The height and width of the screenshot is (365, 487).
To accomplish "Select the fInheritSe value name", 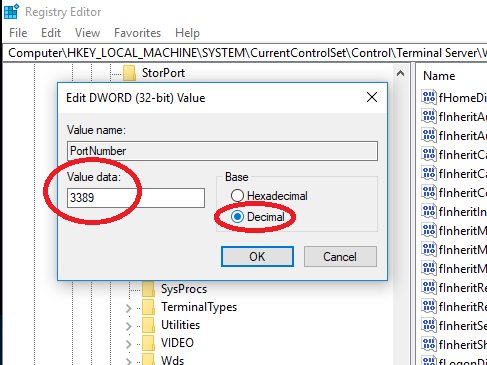I will click(463, 326).
